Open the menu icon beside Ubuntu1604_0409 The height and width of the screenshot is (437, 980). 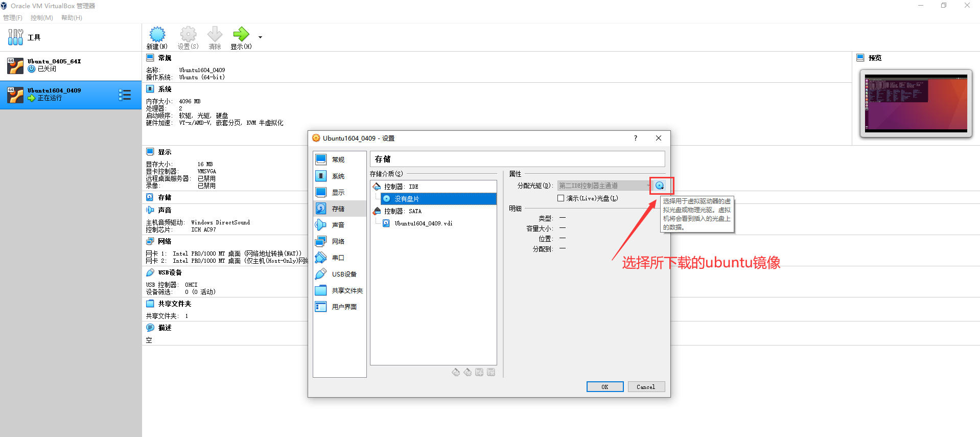pos(125,95)
